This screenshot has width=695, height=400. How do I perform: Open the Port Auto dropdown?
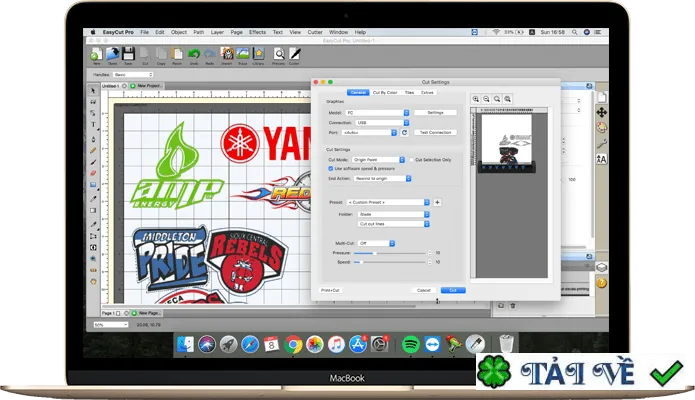tap(369, 133)
